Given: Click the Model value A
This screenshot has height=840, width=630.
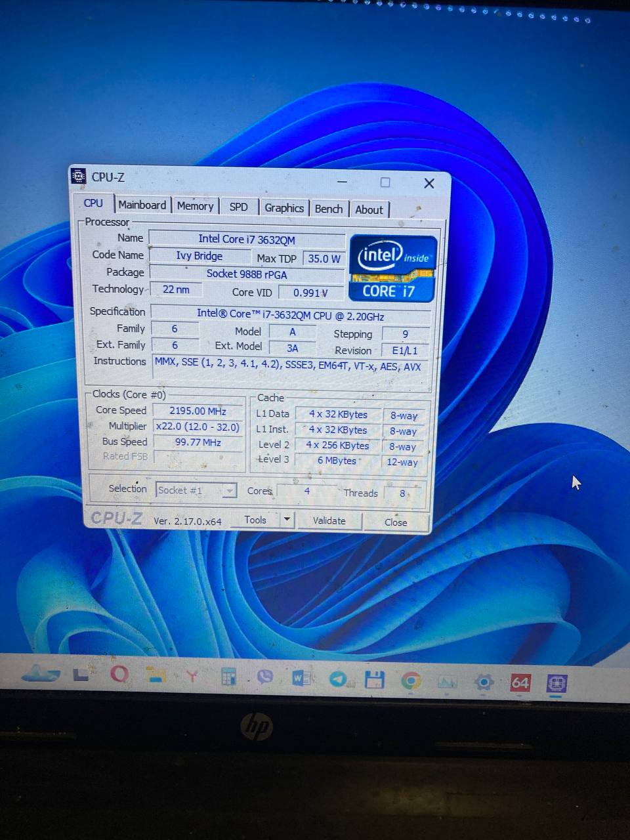Looking at the screenshot, I should click(293, 332).
